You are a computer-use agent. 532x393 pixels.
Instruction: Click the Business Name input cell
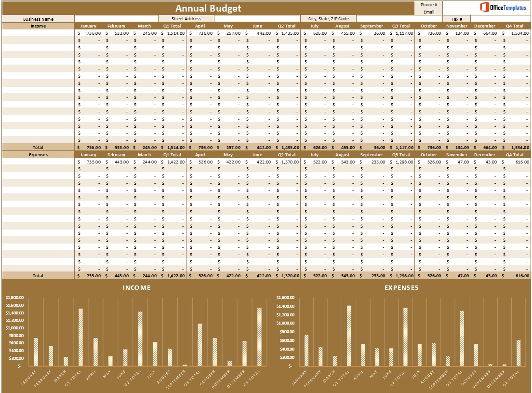click(116, 19)
